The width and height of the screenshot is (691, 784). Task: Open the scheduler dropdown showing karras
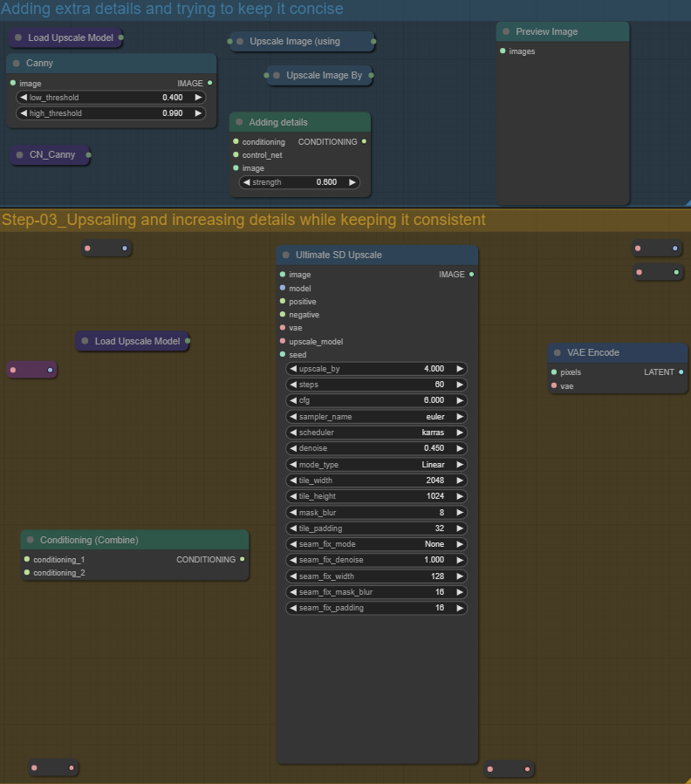click(x=376, y=433)
